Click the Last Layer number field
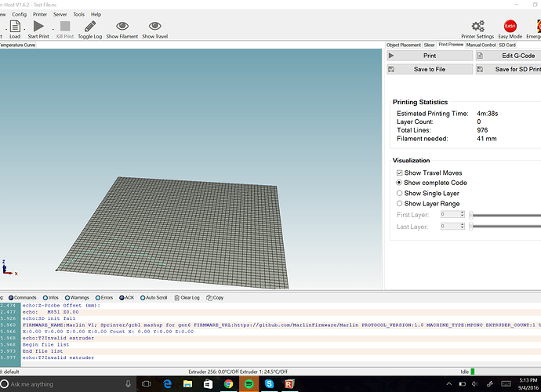541x392 pixels. tap(450, 227)
